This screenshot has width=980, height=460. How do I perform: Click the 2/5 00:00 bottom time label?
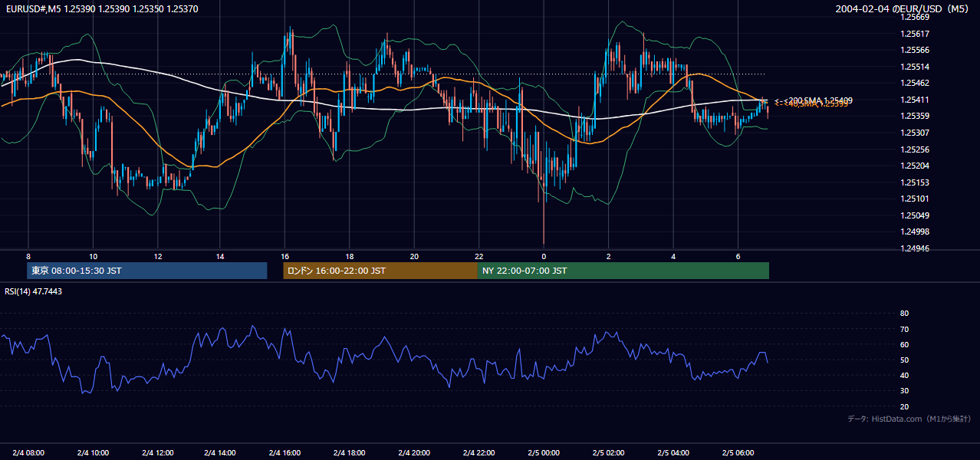pos(544,452)
